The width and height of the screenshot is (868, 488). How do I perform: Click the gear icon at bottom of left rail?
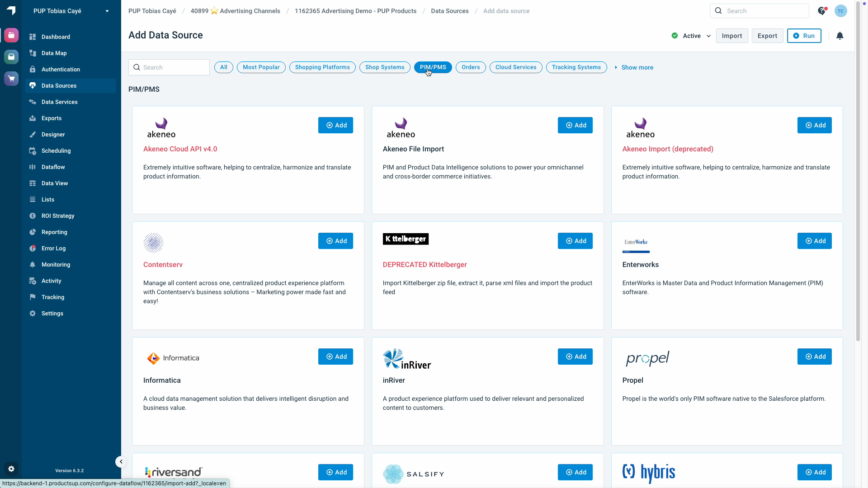[11, 469]
